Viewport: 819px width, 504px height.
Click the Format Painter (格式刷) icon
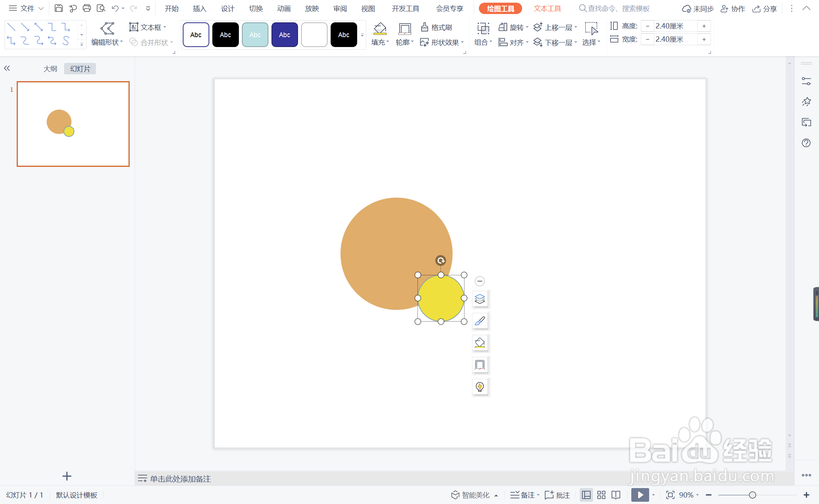click(425, 27)
